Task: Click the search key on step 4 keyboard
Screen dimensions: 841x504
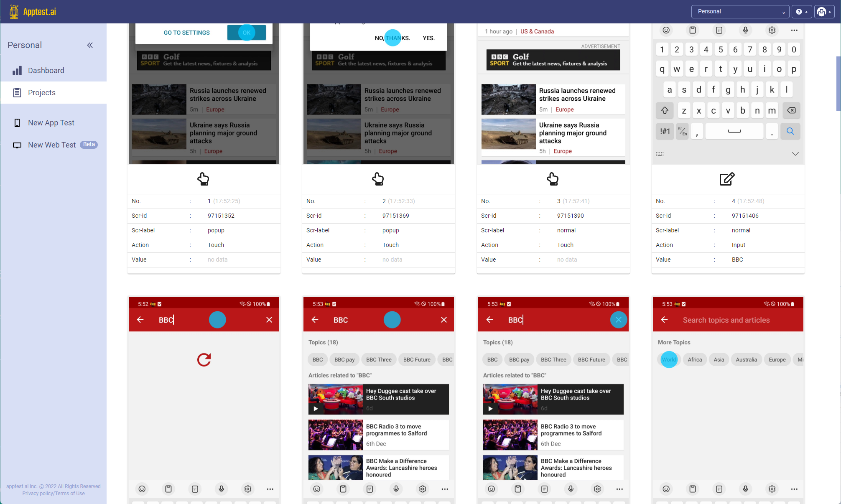Action: [790, 131]
